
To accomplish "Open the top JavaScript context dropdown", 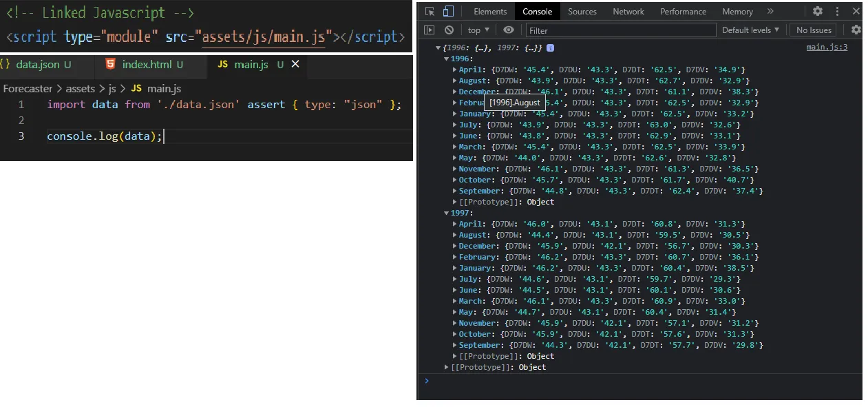I will [x=478, y=30].
